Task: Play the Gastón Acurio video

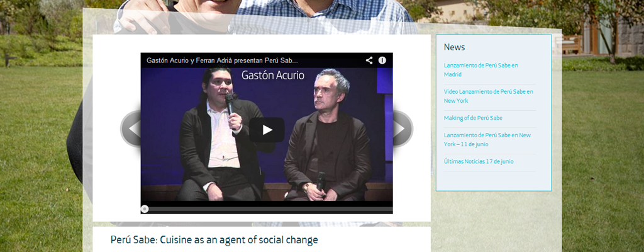Action: pyautogui.click(x=267, y=130)
